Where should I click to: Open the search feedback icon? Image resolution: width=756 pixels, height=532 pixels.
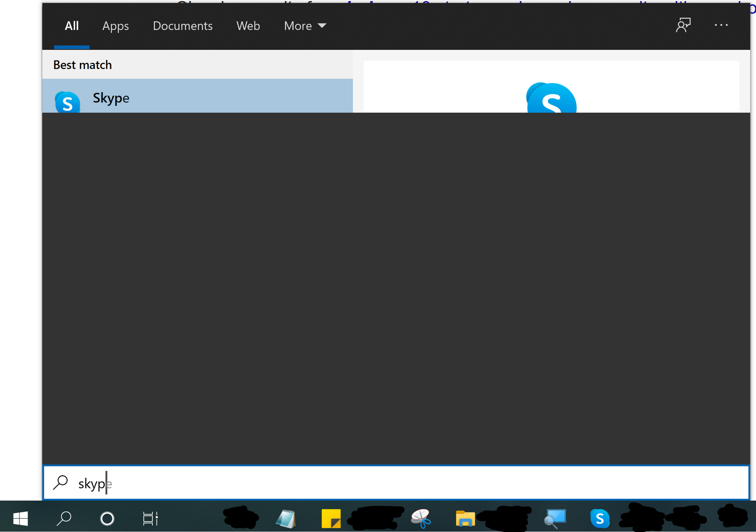(x=683, y=25)
